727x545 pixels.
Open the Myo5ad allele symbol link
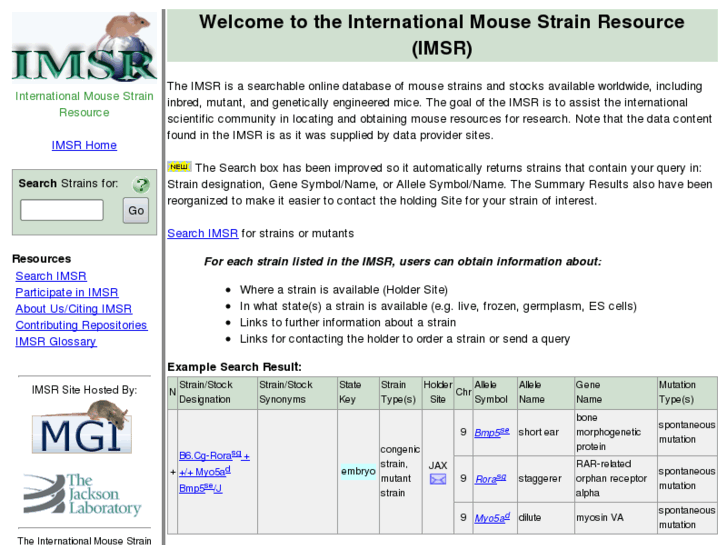pos(492,518)
